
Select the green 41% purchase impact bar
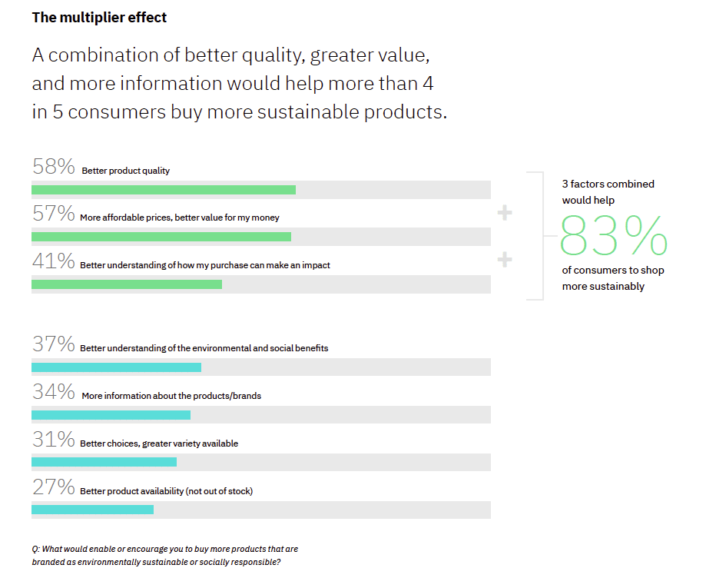click(x=127, y=284)
